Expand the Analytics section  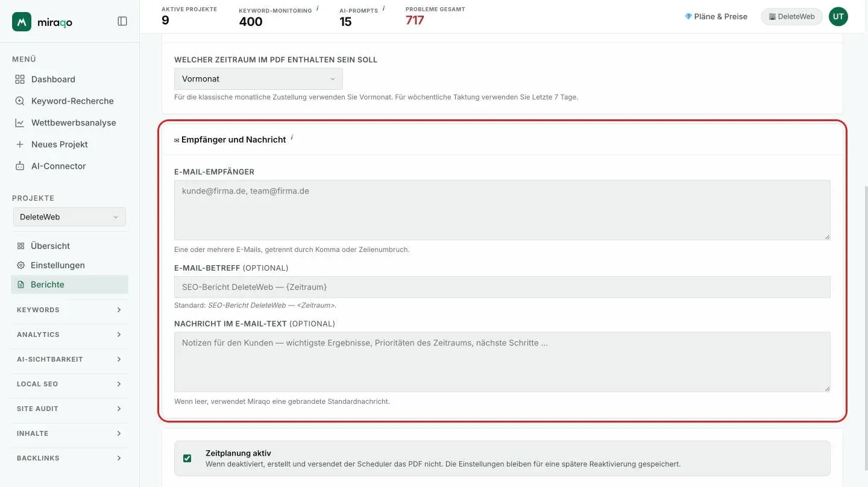pos(69,335)
